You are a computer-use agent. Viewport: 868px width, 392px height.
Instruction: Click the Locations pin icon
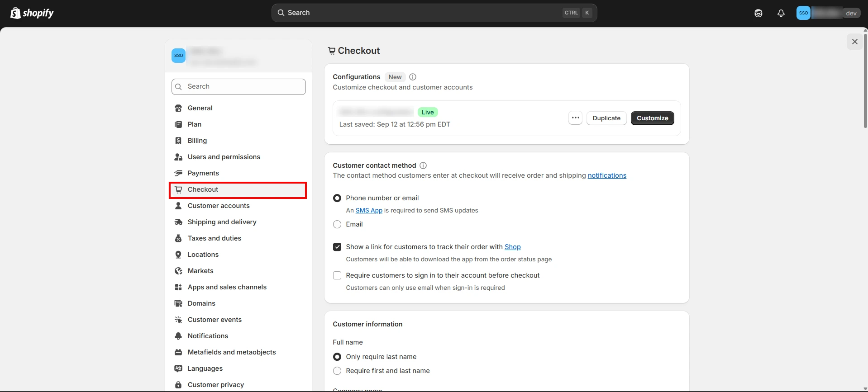(x=178, y=255)
